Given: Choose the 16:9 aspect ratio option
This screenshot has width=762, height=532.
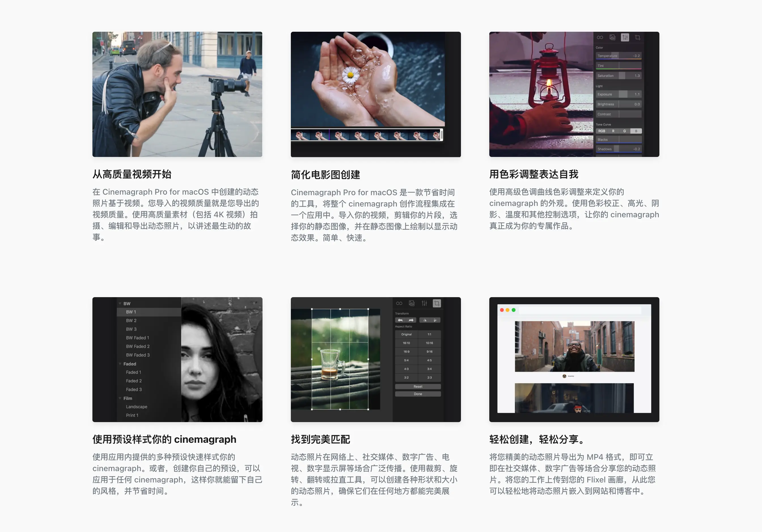Looking at the screenshot, I should pyautogui.click(x=406, y=352).
